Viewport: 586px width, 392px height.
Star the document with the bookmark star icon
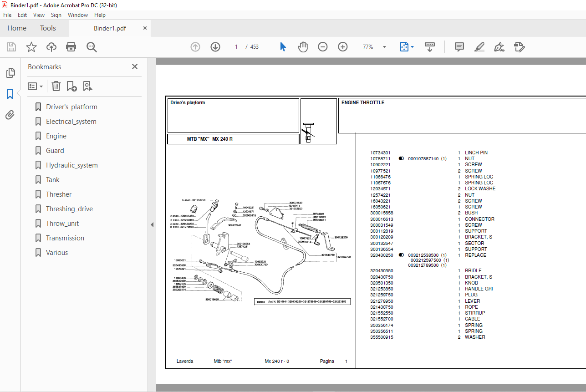[x=31, y=47]
